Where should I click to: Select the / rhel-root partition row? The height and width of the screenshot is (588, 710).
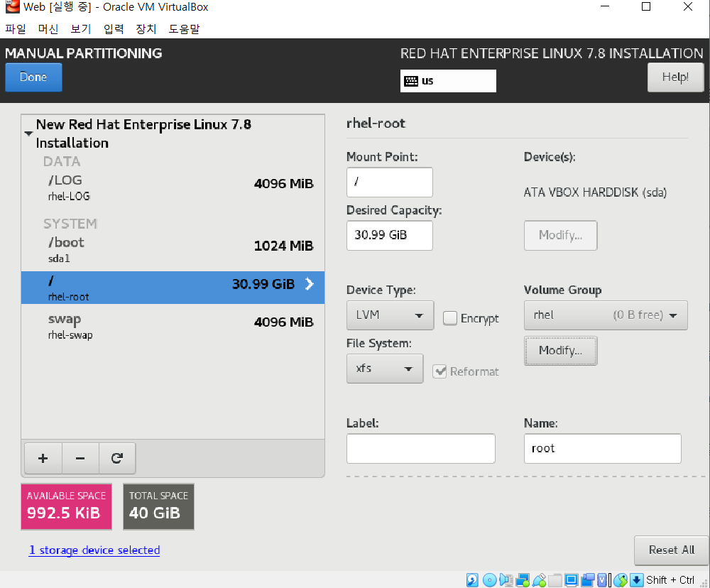click(x=173, y=288)
